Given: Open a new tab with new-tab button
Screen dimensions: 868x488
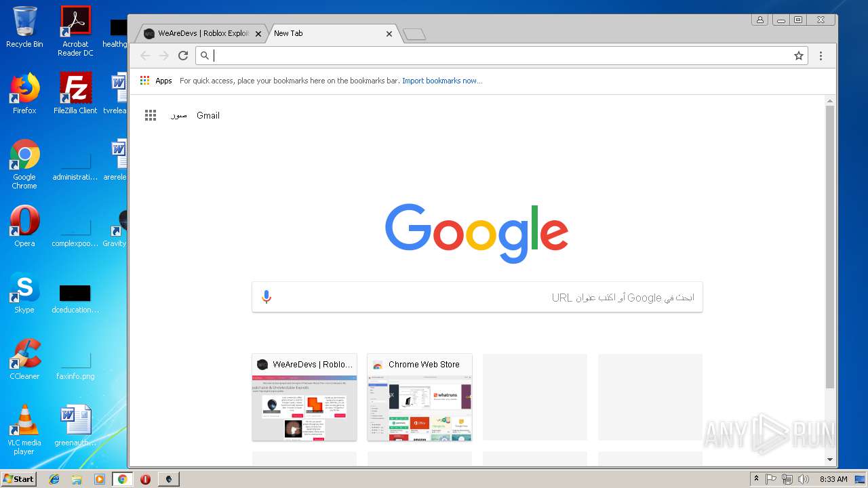Looking at the screenshot, I should pos(414,34).
